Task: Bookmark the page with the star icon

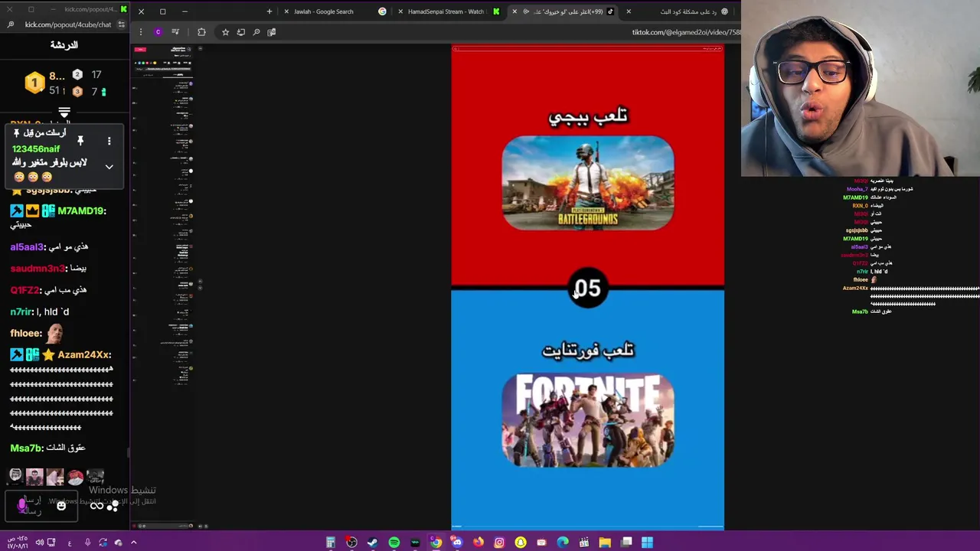Action: click(225, 32)
